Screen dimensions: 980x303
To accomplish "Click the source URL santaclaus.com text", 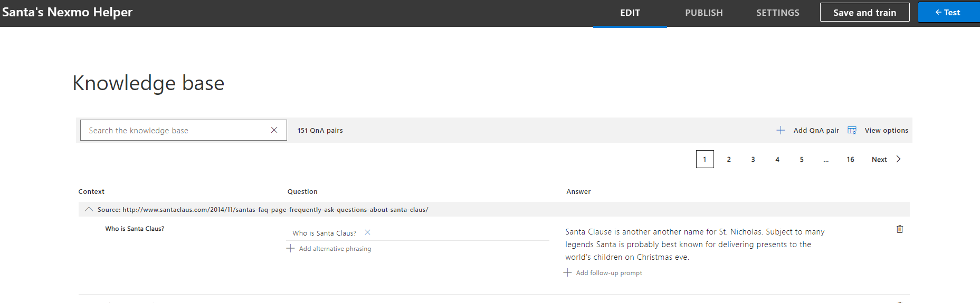I will click(x=275, y=209).
